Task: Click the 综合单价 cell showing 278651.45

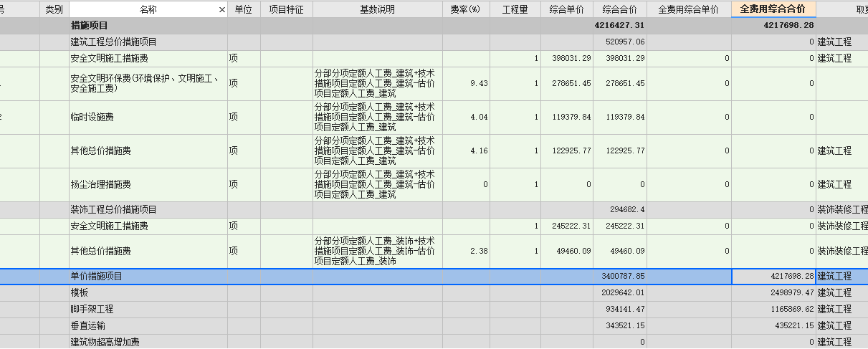Action: (x=567, y=84)
